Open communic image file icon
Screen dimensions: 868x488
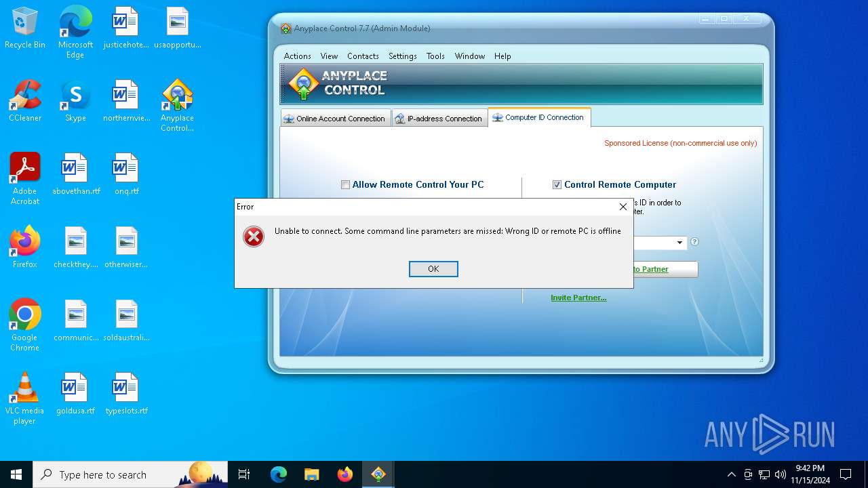click(75, 321)
